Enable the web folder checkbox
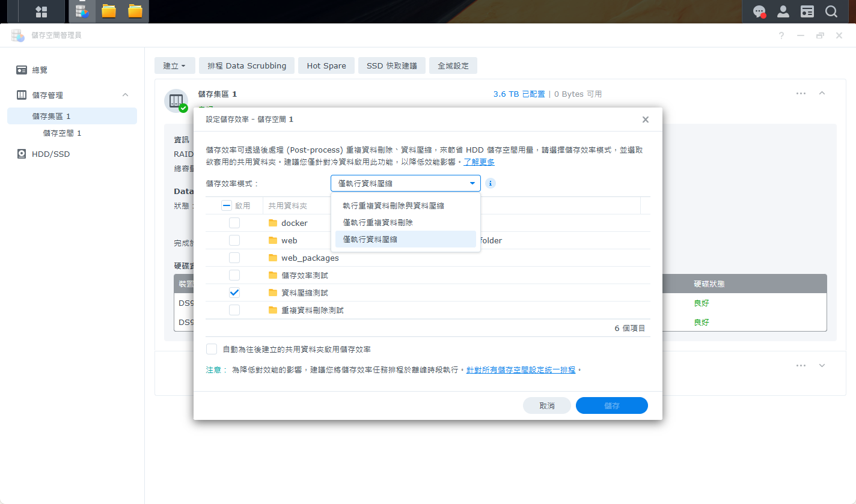Image resolution: width=856 pixels, height=504 pixels. (x=234, y=240)
